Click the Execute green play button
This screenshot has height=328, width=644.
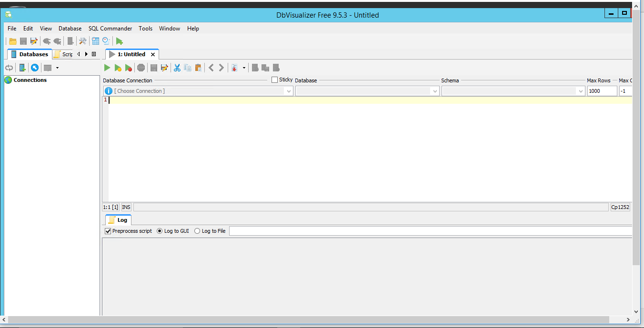tap(107, 68)
